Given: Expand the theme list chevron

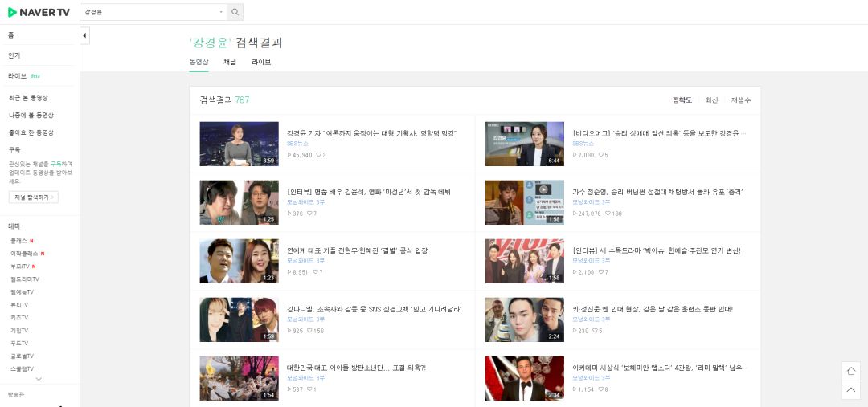Looking at the screenshot, I should [x=39, y=380].
